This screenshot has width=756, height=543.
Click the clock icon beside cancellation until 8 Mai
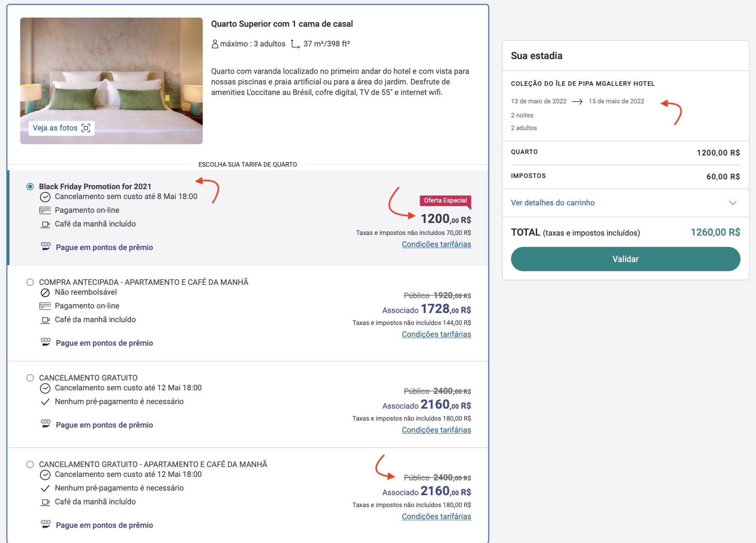coord(45,197)
